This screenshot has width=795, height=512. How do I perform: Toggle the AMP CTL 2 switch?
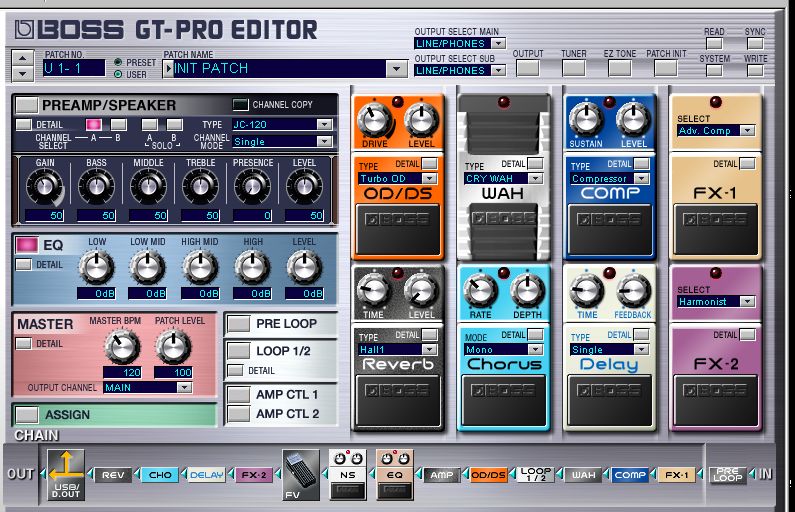click(238, 414)
